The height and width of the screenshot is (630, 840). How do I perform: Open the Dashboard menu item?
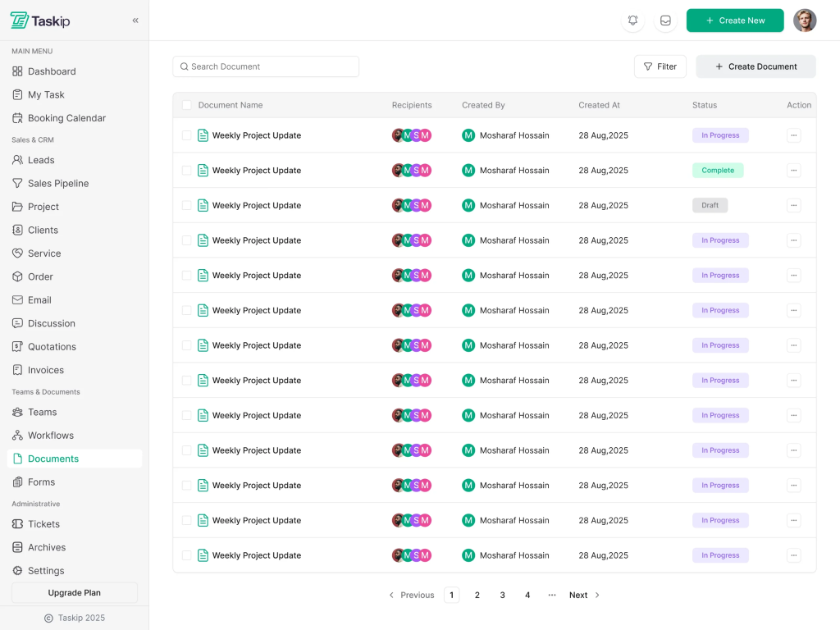(x=52, y=71)
